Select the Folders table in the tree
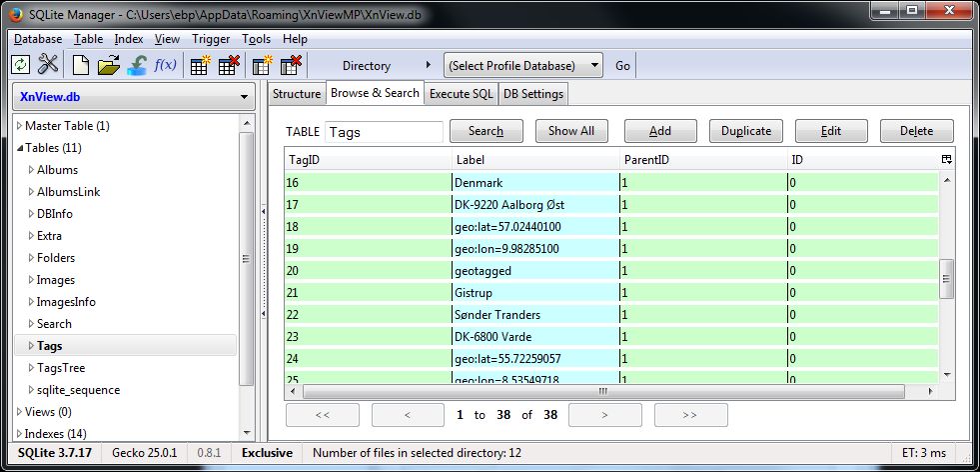This screenshot has height=472, width=980. click(x=56, y=258)
